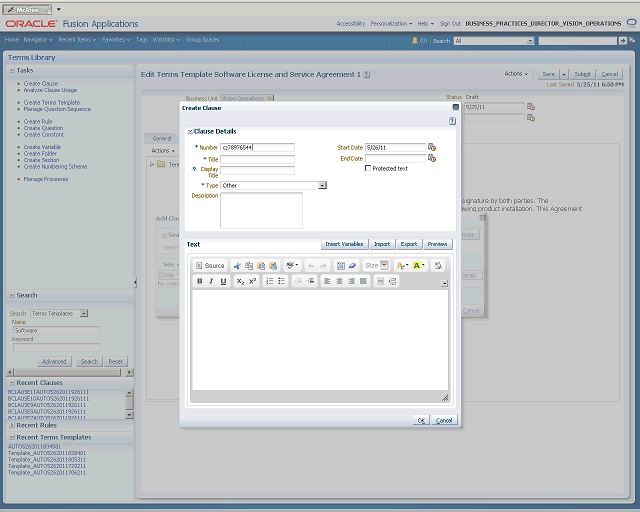Open the spell check tool
This screenshot has height=512, width=640.
click(292, 265)
